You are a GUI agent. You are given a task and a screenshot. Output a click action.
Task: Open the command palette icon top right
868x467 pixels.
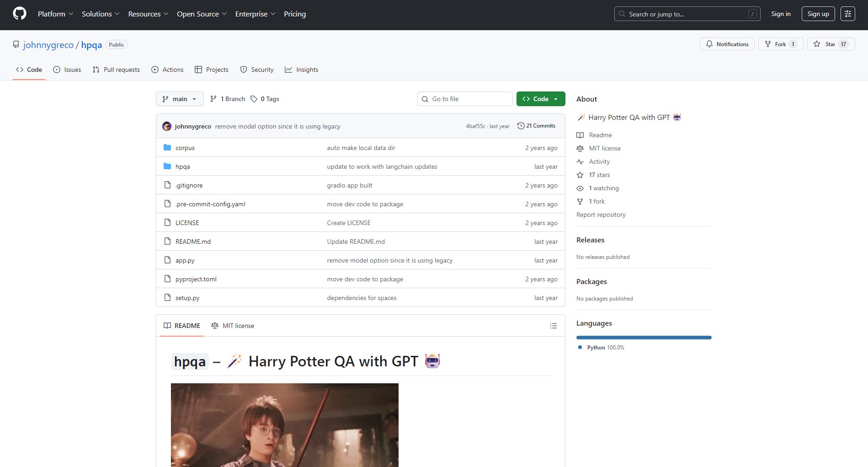coord(848,13)
